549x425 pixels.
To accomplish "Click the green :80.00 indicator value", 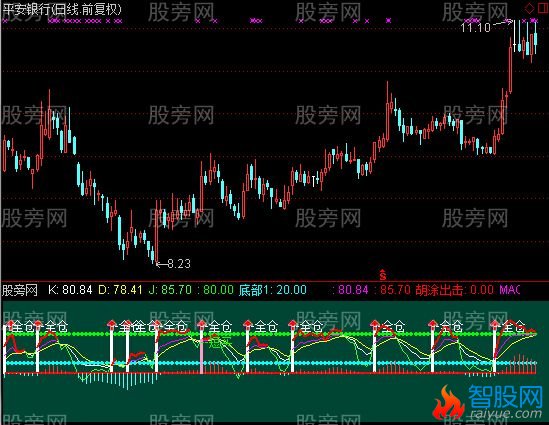I will click(215, 290).
